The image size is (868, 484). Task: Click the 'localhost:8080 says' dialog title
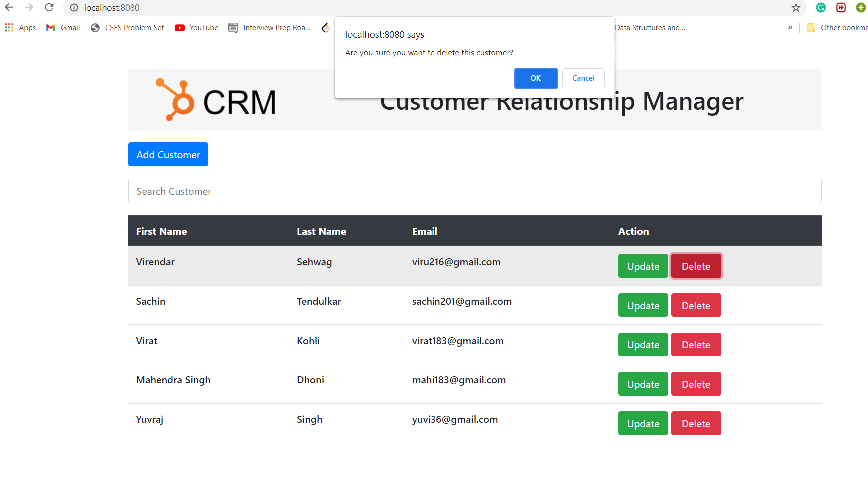tap(385, 35)
